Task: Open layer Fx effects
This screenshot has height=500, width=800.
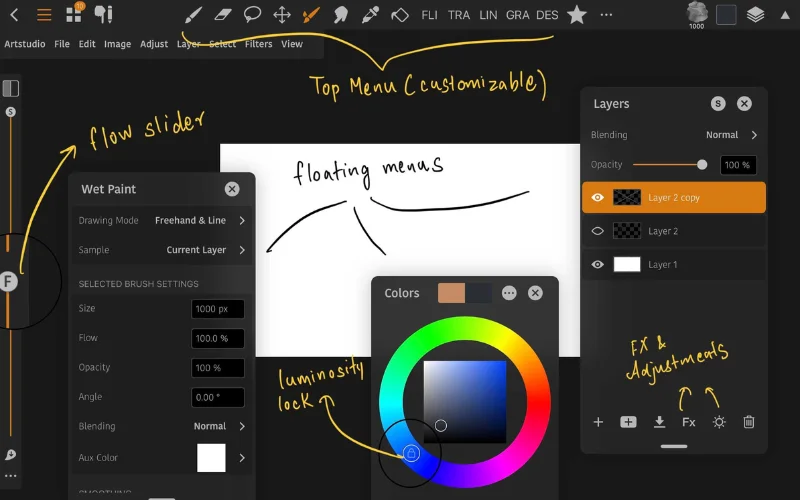Action: click(689, 422)
